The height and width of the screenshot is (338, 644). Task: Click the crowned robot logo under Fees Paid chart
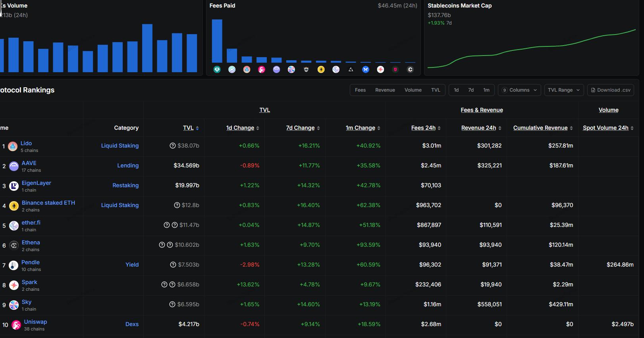coord(306,69)
